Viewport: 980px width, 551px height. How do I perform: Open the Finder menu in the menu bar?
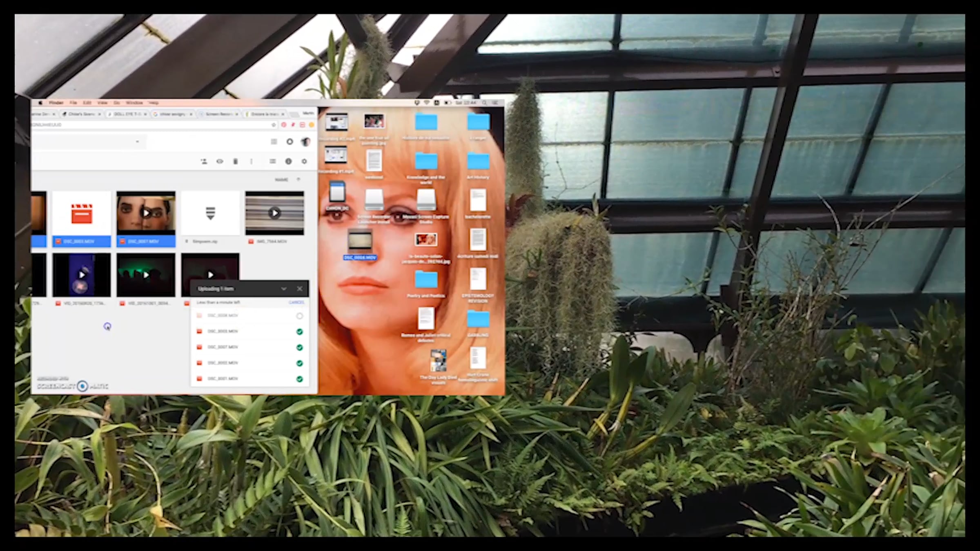(56, 103)
